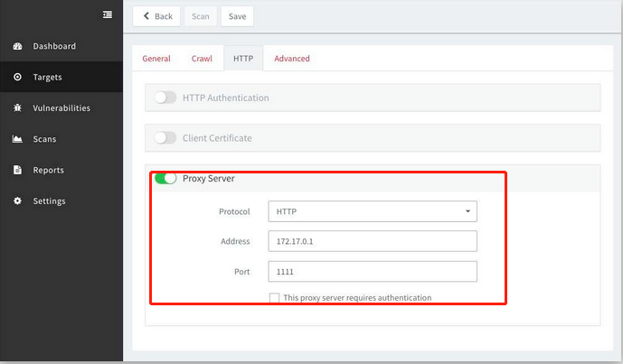Enable the Client Certificate toggle

click(x=165, y=137)
